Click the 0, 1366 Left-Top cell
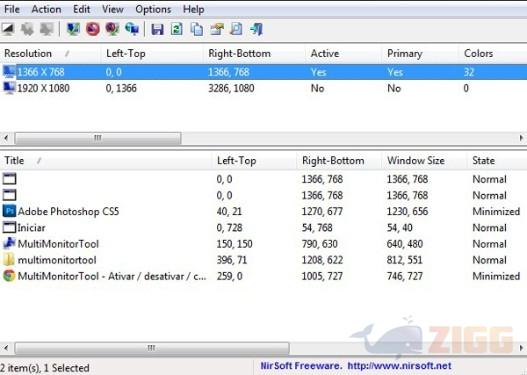This screenshot has height=375, width=527. pos(121,88)
